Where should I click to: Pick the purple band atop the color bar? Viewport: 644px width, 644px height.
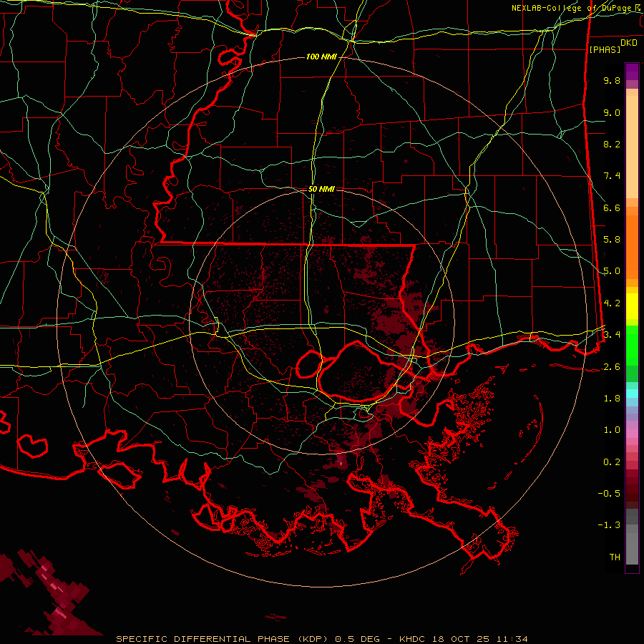point(632,72)
